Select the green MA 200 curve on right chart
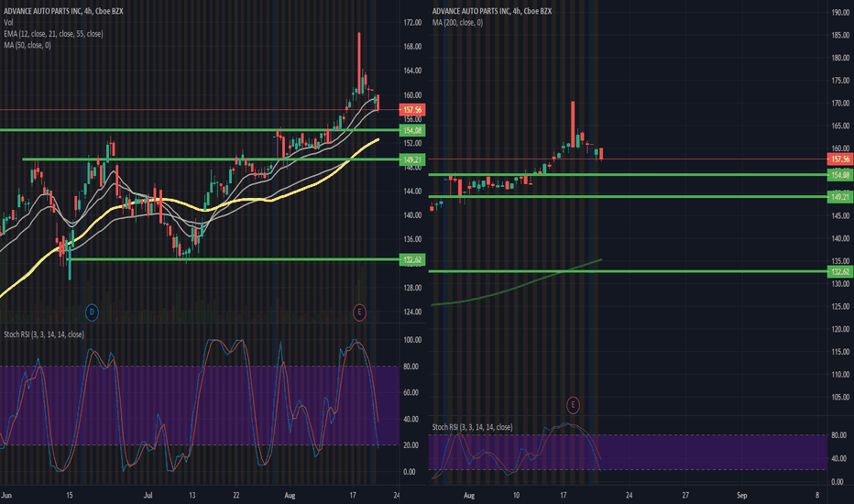Viewport: 854px width, 504px height. [516, 288]
